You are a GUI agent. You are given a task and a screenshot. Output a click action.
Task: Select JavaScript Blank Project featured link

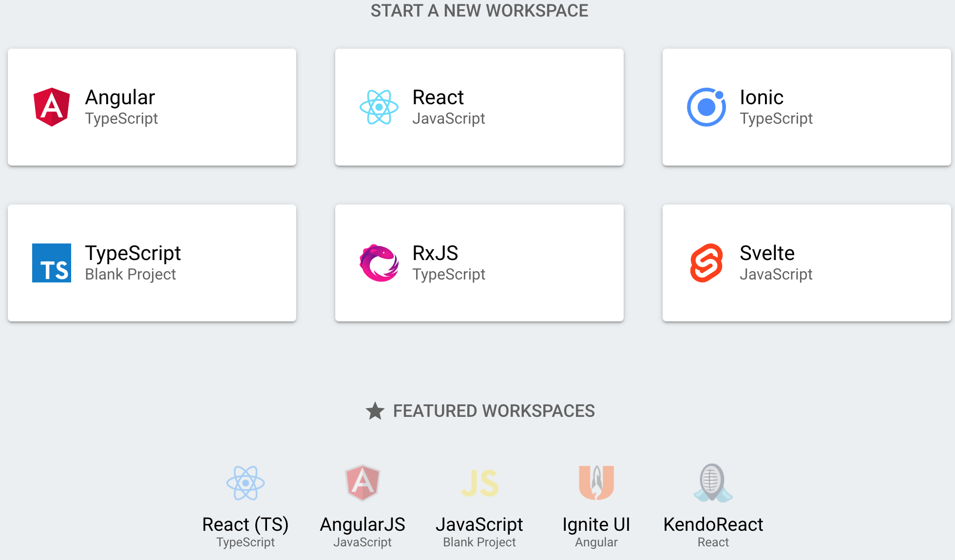click(479, 525)
